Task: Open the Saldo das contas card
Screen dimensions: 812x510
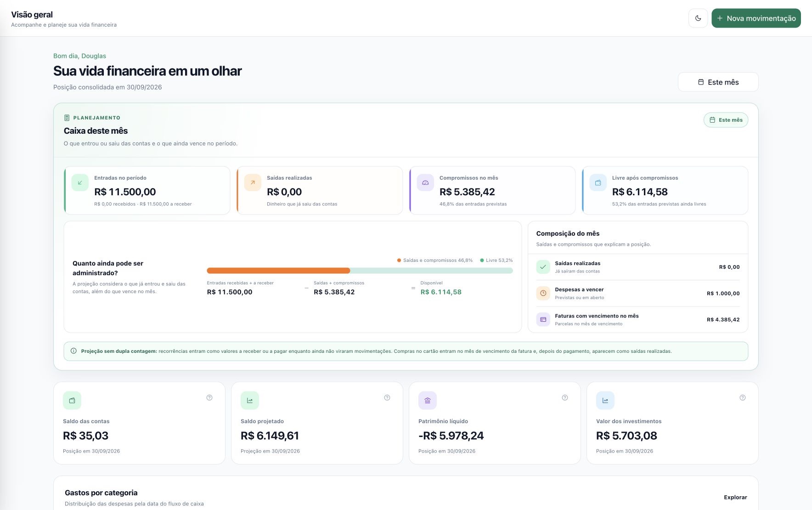Action: (139, 423)
